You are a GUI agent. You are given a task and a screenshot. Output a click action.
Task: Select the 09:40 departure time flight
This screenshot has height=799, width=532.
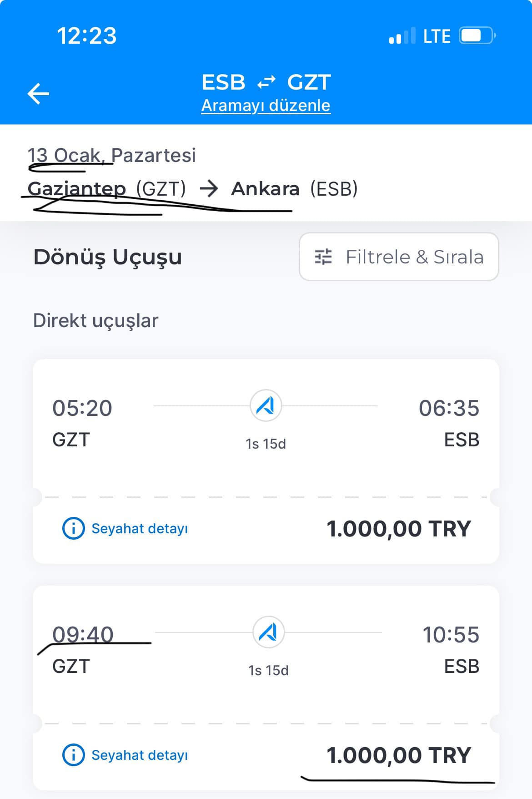[83, 634]
